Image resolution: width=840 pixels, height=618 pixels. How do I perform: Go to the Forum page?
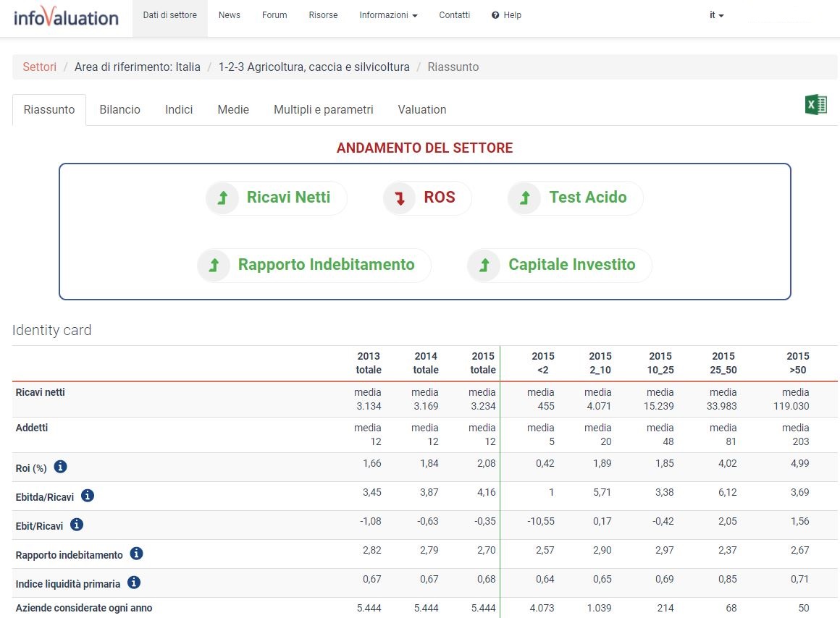274,15
